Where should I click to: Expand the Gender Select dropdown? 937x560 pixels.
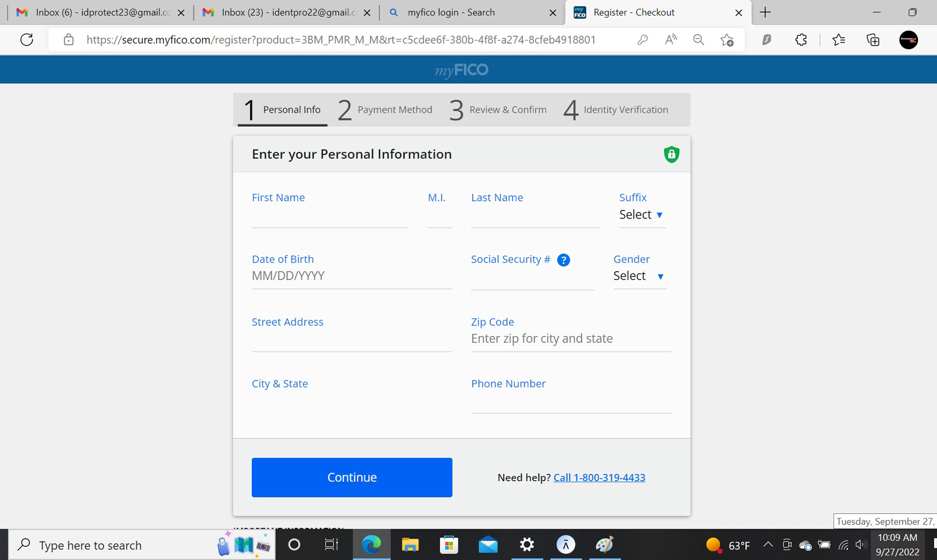639,276
